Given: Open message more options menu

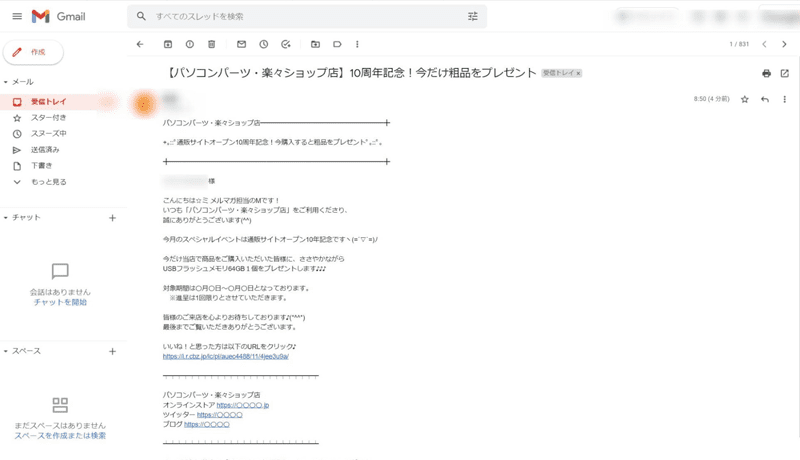Looking at the screenshot, I should [785, 99].
